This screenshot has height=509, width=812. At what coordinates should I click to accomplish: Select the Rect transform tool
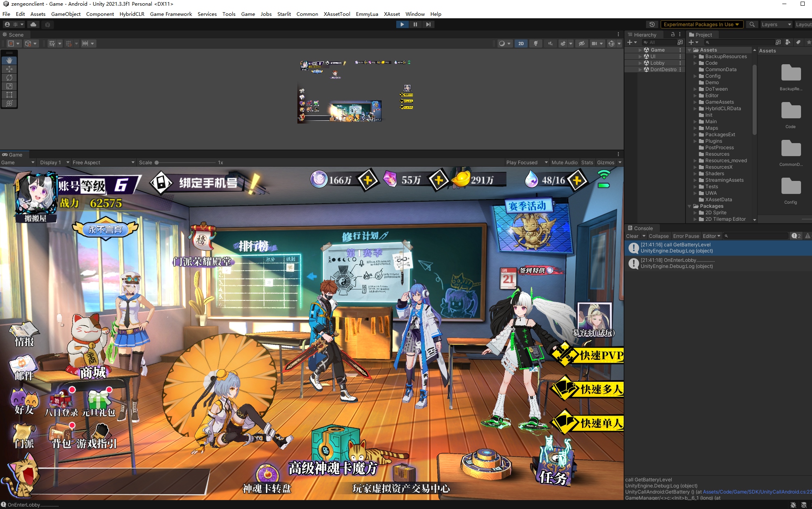pos(9,95)
